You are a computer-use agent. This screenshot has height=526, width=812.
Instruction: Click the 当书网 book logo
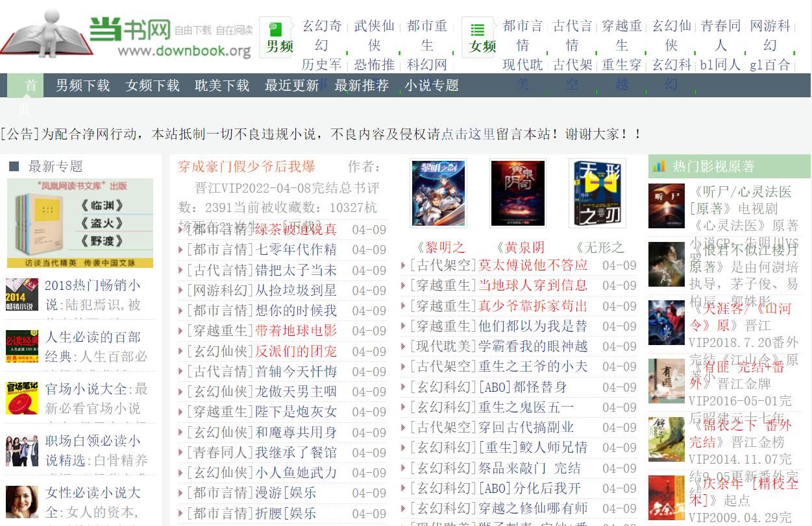click(127, 36)
